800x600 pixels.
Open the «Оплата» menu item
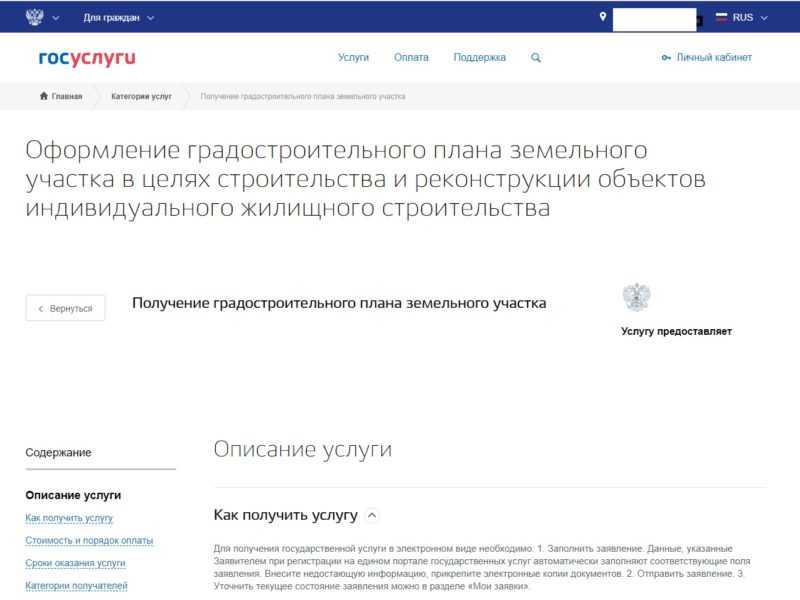pos(411,58)
